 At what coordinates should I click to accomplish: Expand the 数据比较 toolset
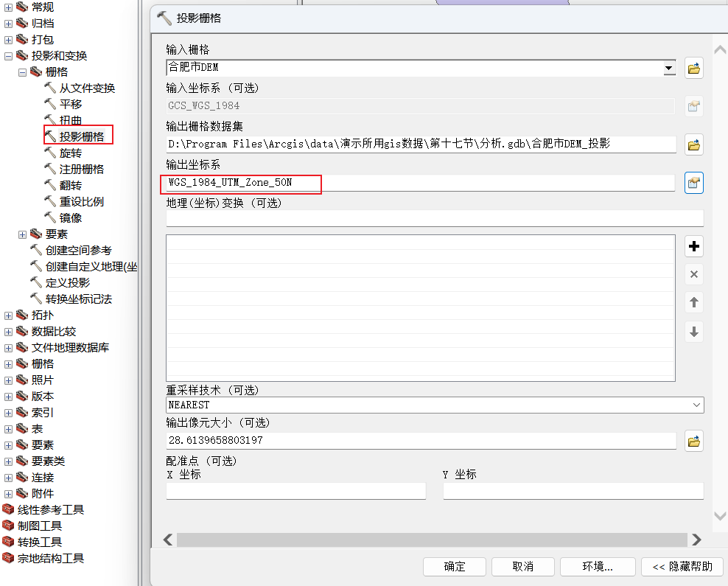(x=8, y=332)
